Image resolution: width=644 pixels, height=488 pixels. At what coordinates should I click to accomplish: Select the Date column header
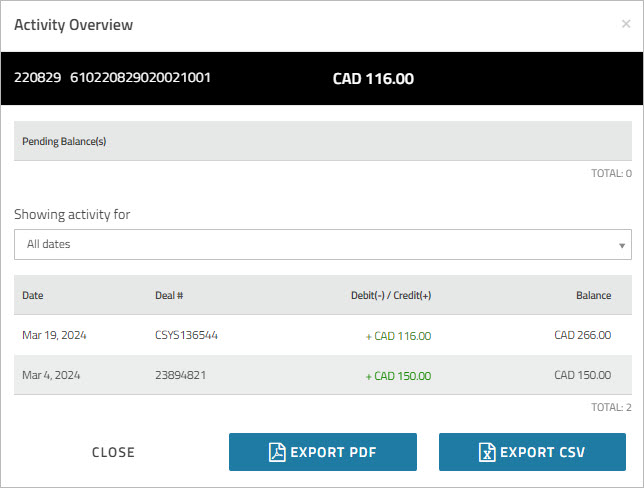tap(33, 295)
